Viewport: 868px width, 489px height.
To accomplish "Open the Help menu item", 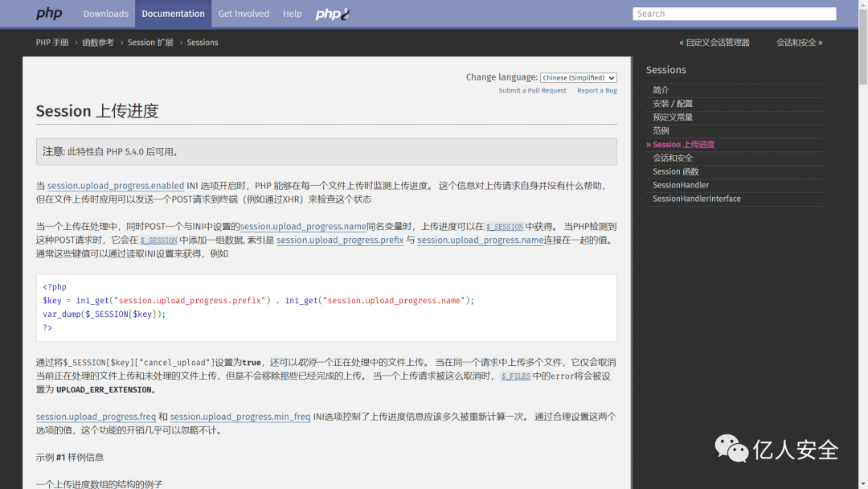I will [x=293, y=14].
